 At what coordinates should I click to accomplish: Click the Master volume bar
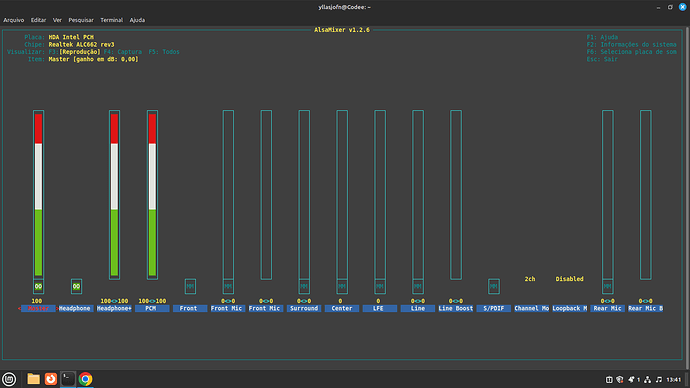[x=38, y=194]
